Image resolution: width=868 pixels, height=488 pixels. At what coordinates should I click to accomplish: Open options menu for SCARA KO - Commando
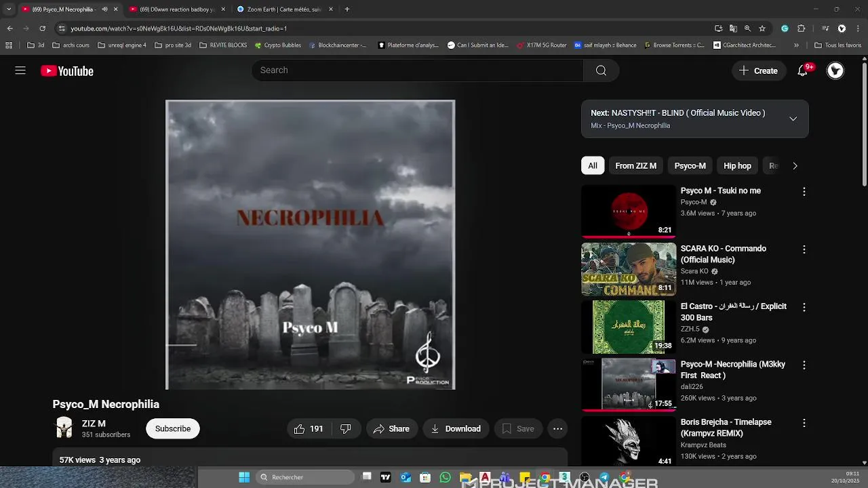click(804, 249)
